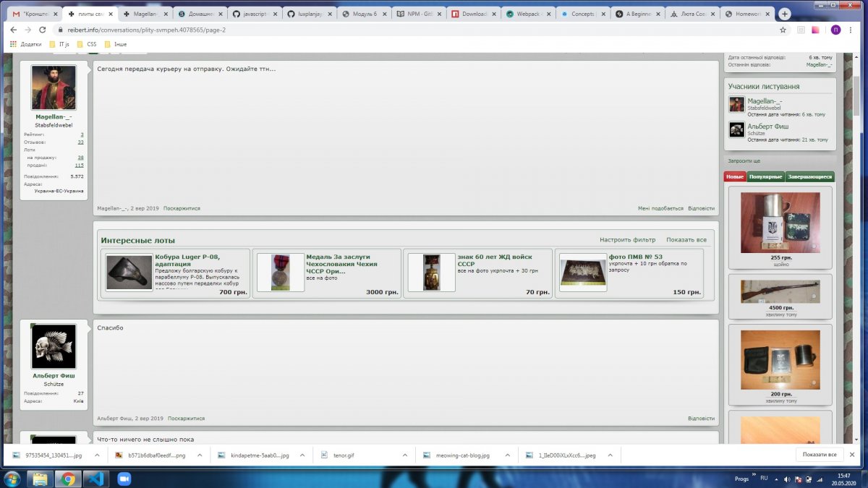The height and width of the screenshot is (488, 868).
Task: Open the Кобура Luger P-08 lot thumbnail
Action: tap(129, 273)
